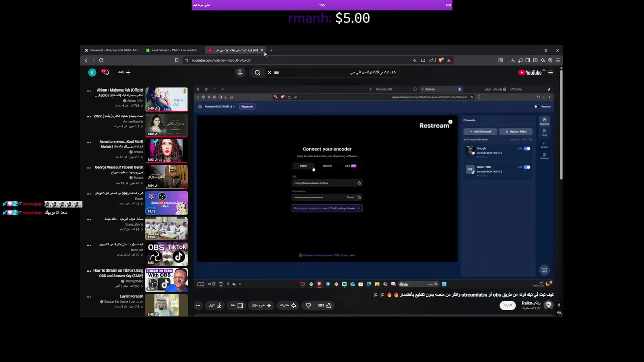Screen dimensions: 644x362
Task: Open options for How To Stream on TikTok
Action: (89, 271)
